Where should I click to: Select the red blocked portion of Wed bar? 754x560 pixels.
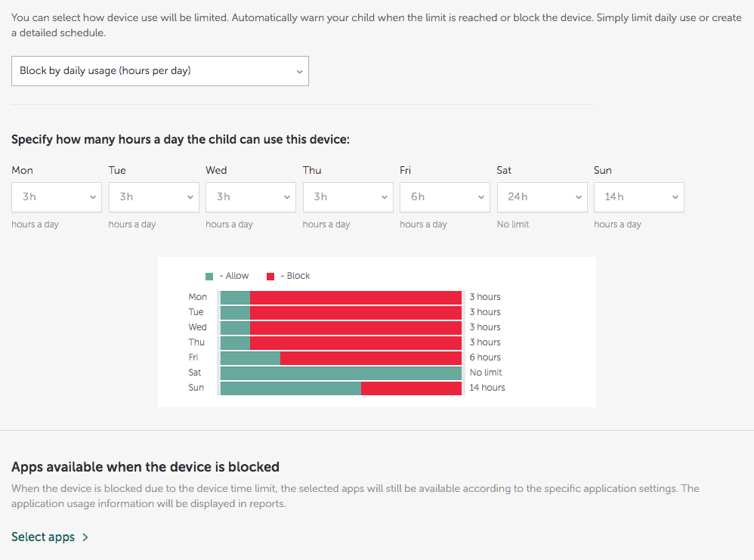tap(355, 328)
